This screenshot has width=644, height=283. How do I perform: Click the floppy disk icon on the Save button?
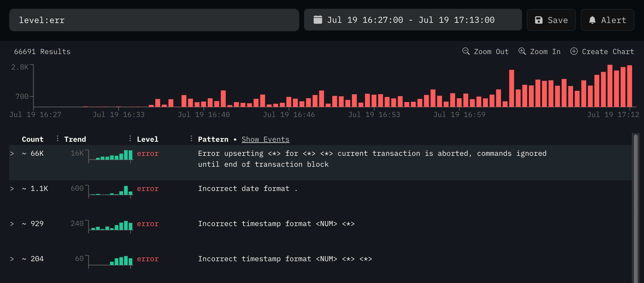tap(539, 20)
